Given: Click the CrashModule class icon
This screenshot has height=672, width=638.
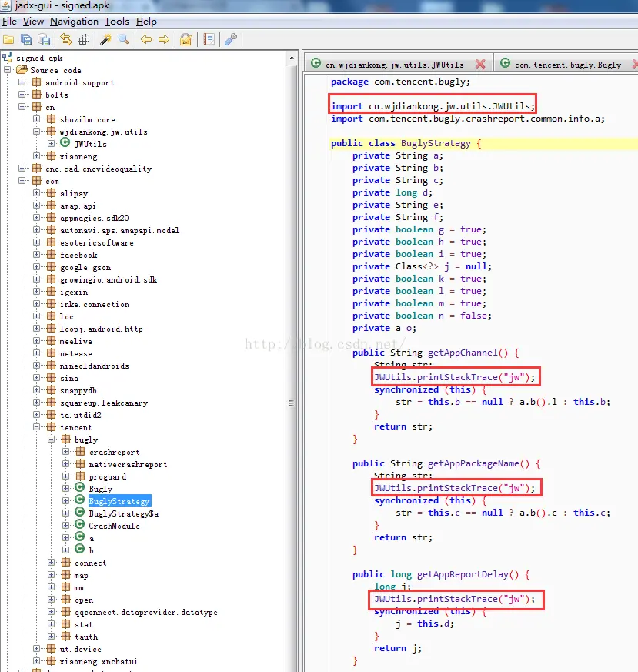Looking at the screenshot, I should [80, 524].
